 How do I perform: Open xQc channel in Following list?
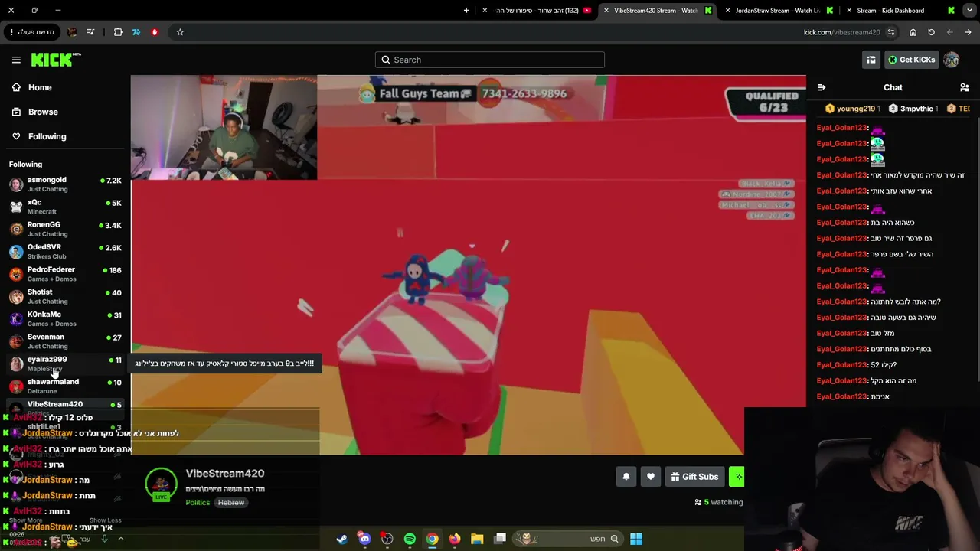[65, 207]
